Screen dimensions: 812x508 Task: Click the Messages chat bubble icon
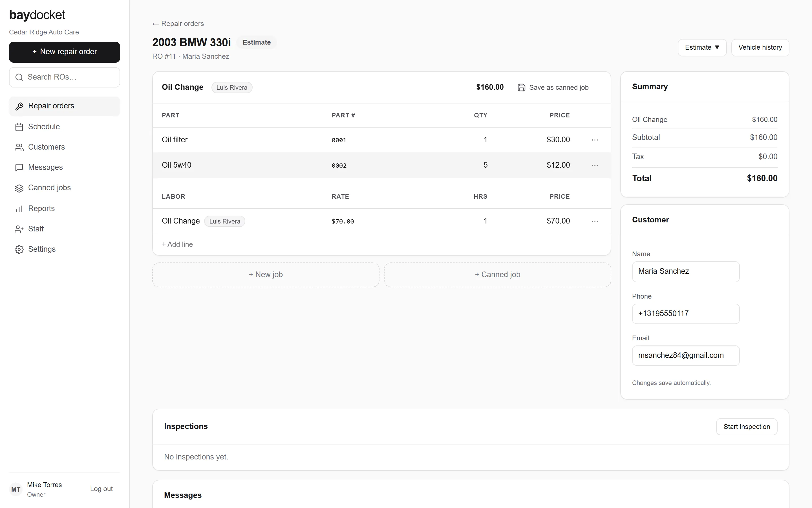[19, 168]
